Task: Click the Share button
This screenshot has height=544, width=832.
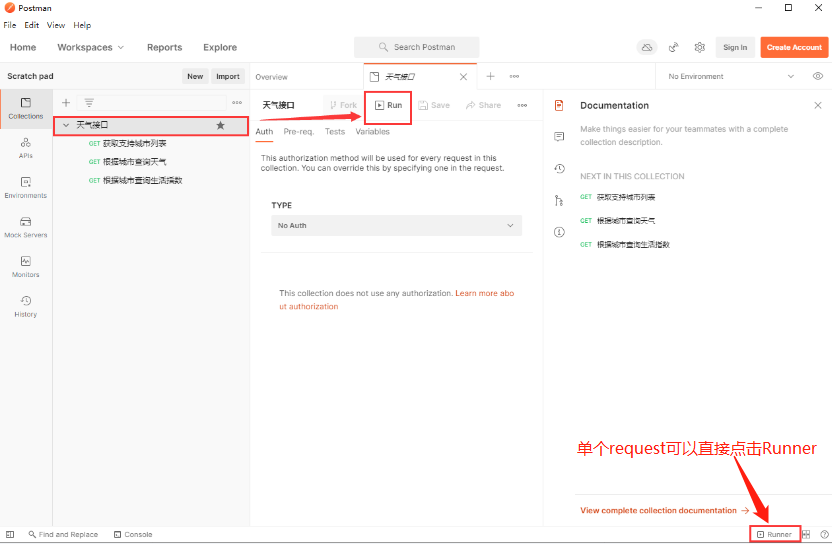Action: (483, 105)
